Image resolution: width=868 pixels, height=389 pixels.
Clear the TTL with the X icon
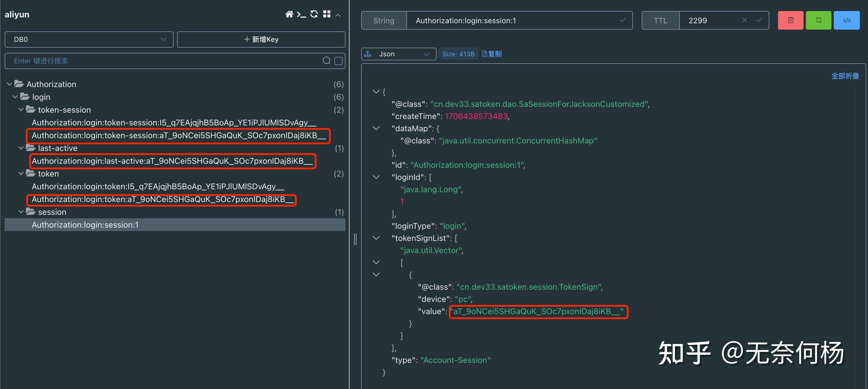(x=745, y=20)
